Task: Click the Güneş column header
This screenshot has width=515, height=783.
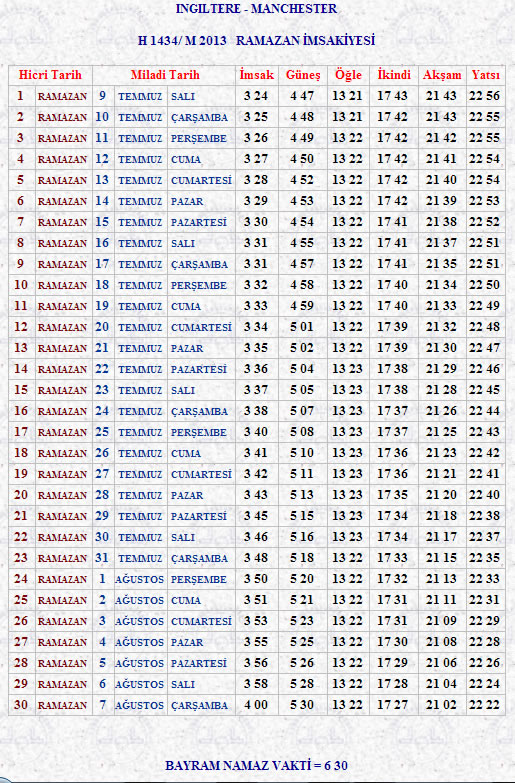Action: [303, 75]
